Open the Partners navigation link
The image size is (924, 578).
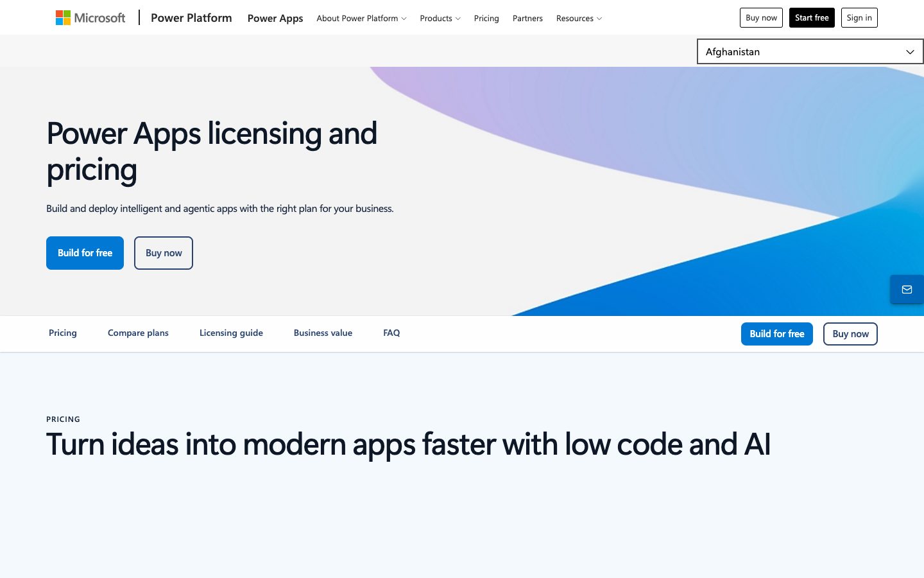527,18
